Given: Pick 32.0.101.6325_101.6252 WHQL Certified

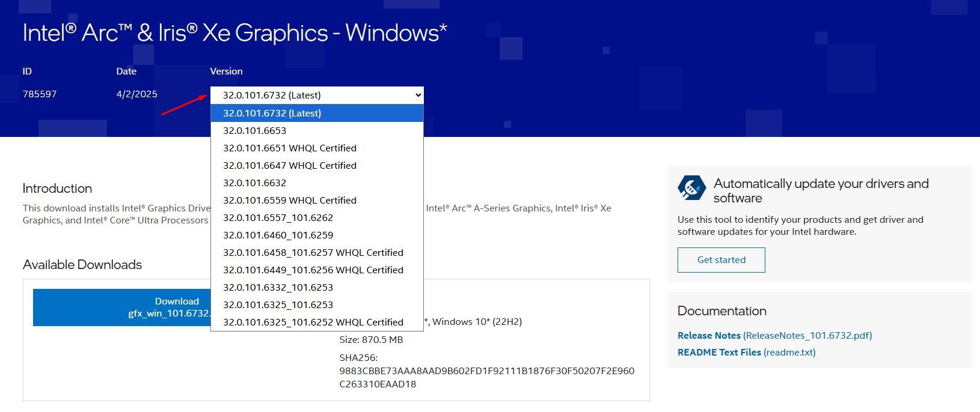Looking at the screenshot, I should 317,322.
